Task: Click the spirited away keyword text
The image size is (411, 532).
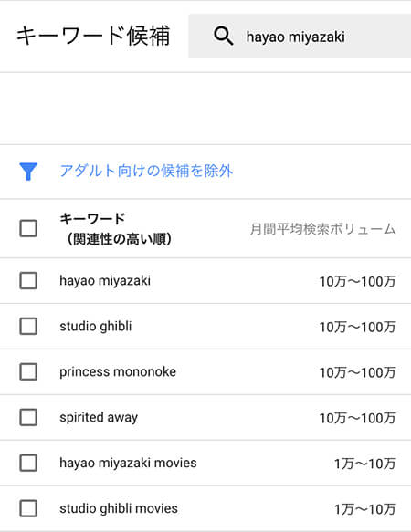Action: click(x=99, y=417)
